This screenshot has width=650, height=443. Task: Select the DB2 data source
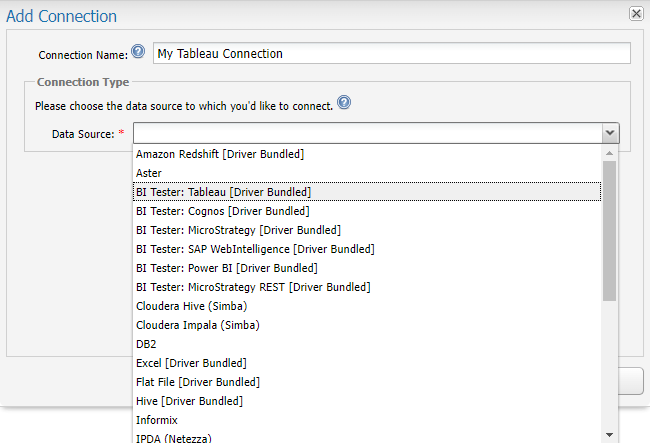point(367,344)
